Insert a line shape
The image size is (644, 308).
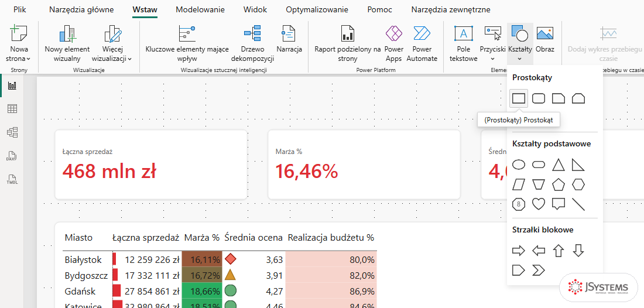pyautogui.click(x=578, y=204)
